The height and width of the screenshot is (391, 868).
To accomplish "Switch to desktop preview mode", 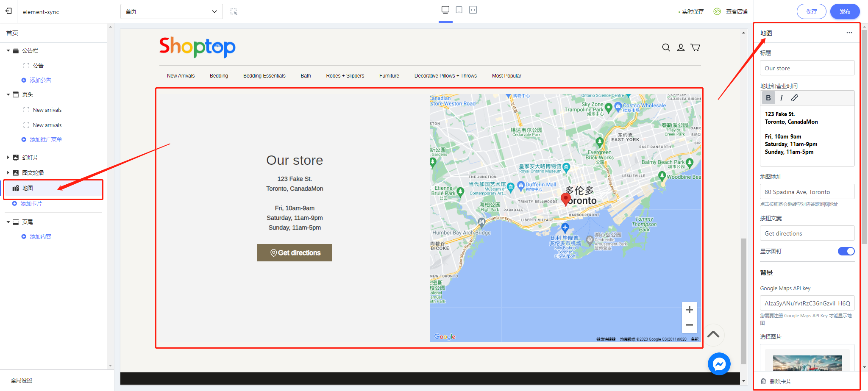I will [445, 10].
